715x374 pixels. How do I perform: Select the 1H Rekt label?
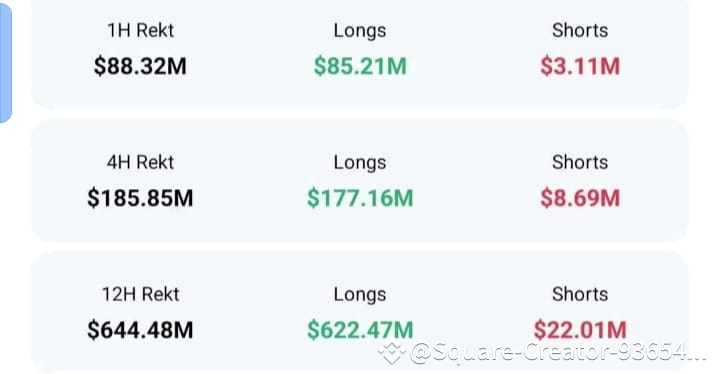140,31
